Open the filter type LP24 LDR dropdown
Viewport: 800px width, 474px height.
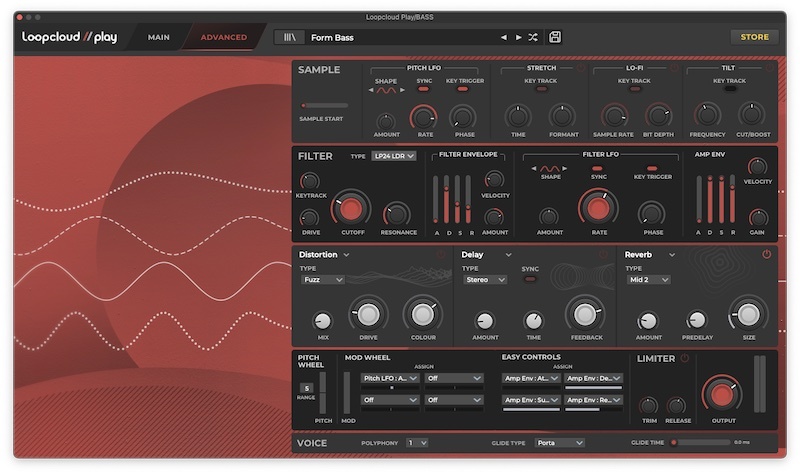[393, 156]
